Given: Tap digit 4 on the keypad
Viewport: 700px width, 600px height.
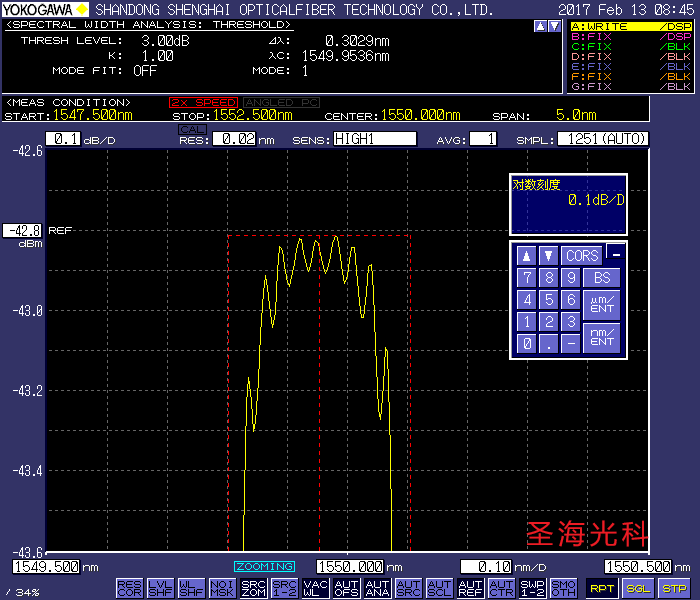Looking at the screenshot, I should pos(526,300).
